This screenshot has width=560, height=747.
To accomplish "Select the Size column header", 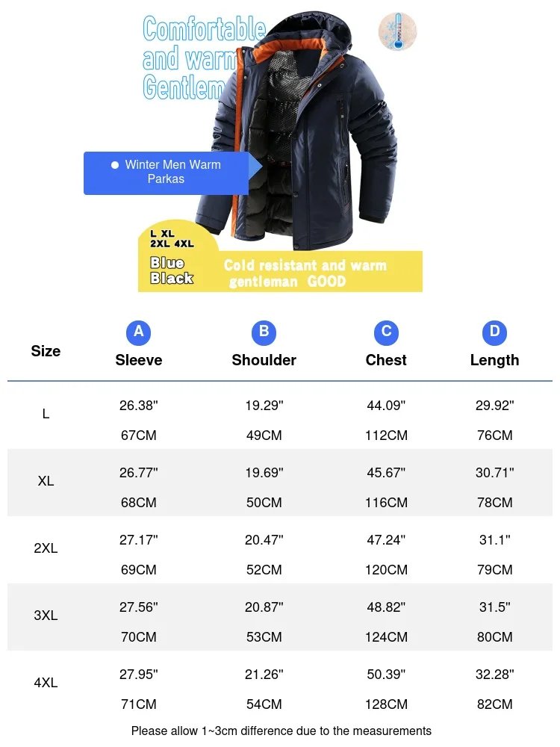I will coord(46,351).
